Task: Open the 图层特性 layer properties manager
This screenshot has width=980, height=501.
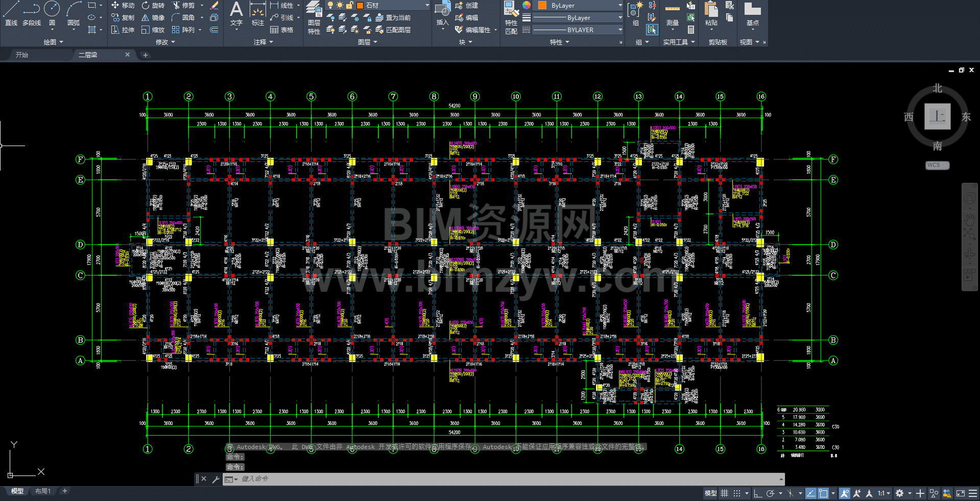Action: click(314, 17)
